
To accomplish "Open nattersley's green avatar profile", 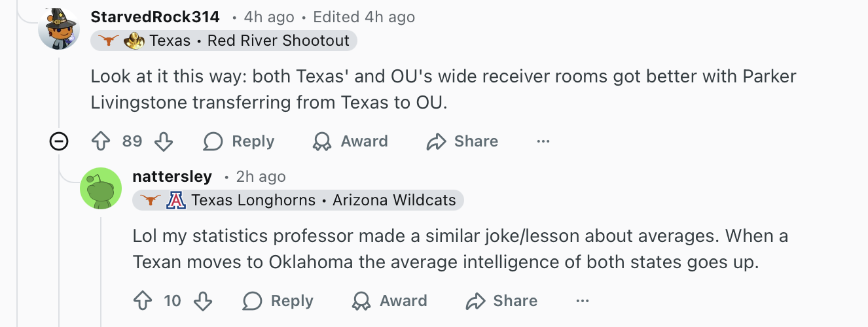I will 101,188.
